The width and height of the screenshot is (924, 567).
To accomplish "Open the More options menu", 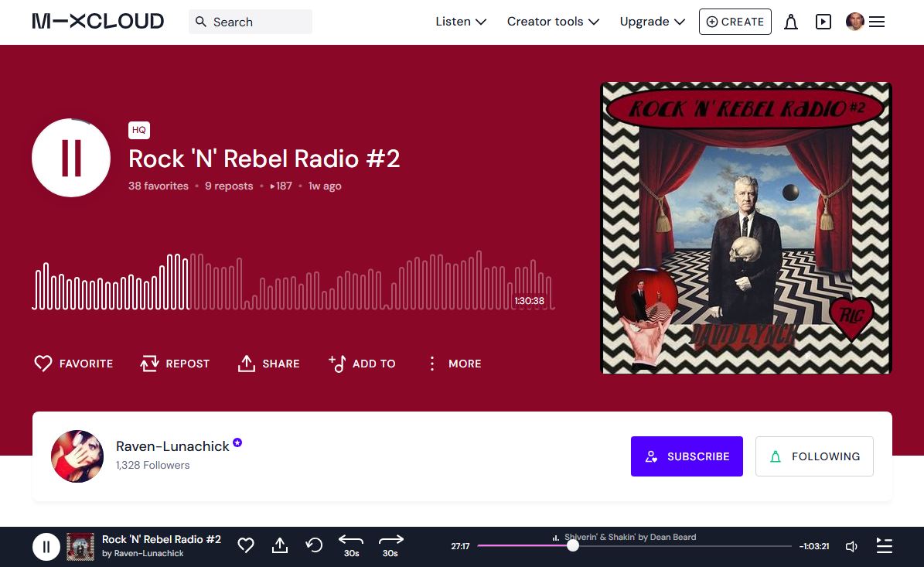I will (x=455, y=364).
